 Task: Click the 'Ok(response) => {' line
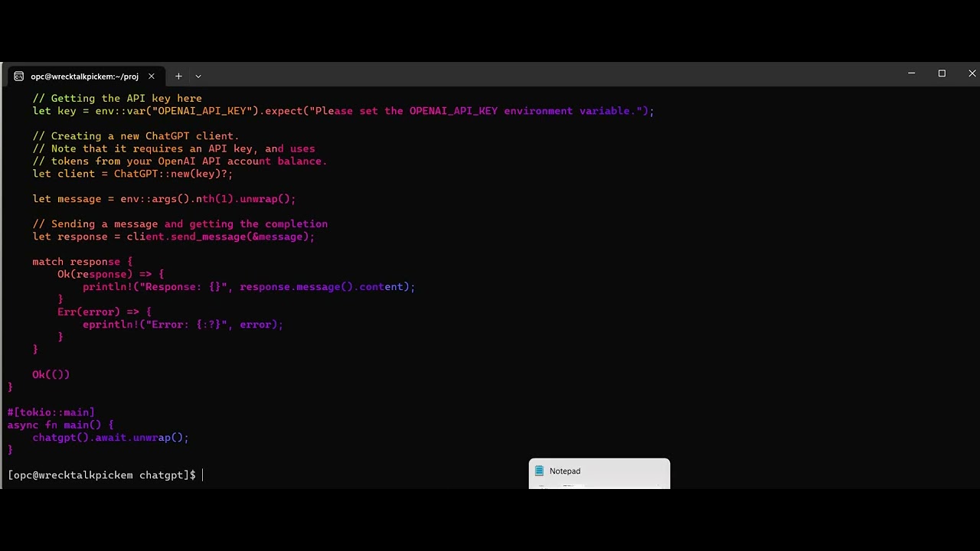coord(111,274)
